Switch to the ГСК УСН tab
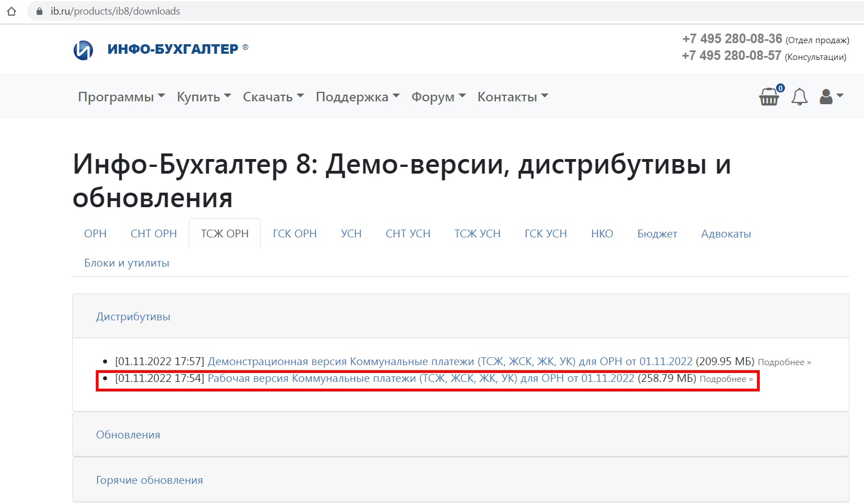Screen dimensions: 864x504 (x=546, y=234)
